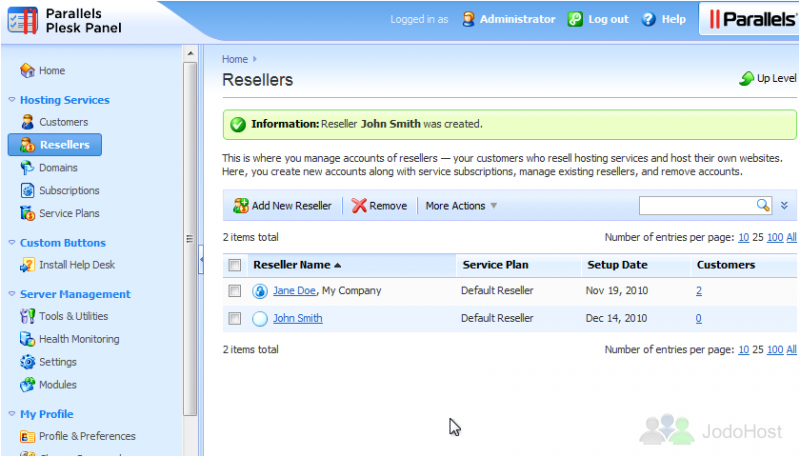Click the red X Remove icon
Screen dimensions: 800x457
pyautogui.click(x=359, y=206)
